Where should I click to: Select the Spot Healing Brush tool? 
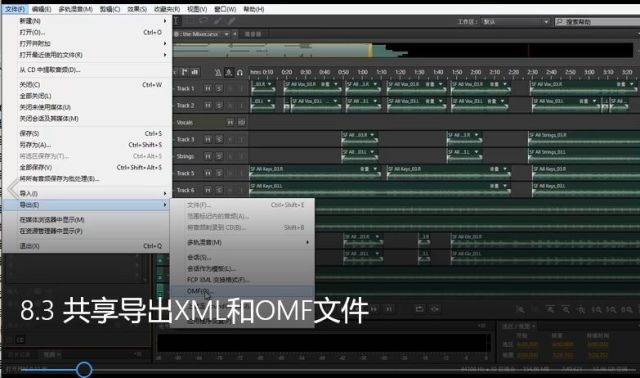click(231, 21)
